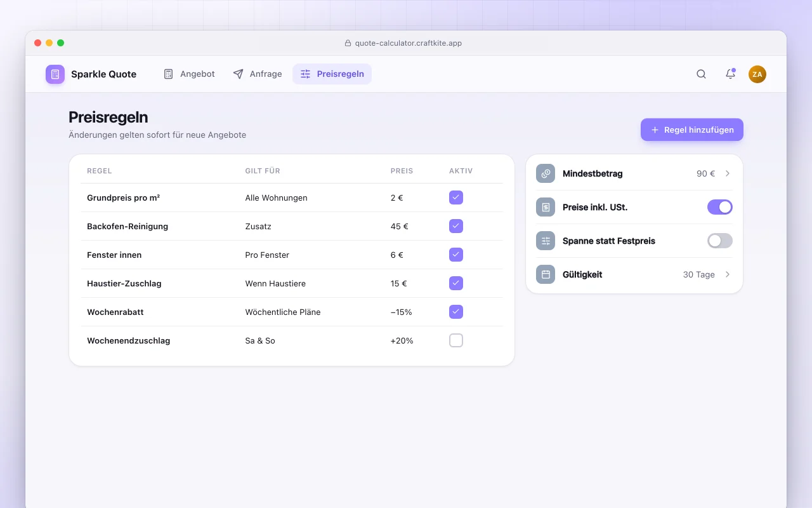Select the Grundpreis pro m² rule name
The image size is (812, 508).
(123, 197)
